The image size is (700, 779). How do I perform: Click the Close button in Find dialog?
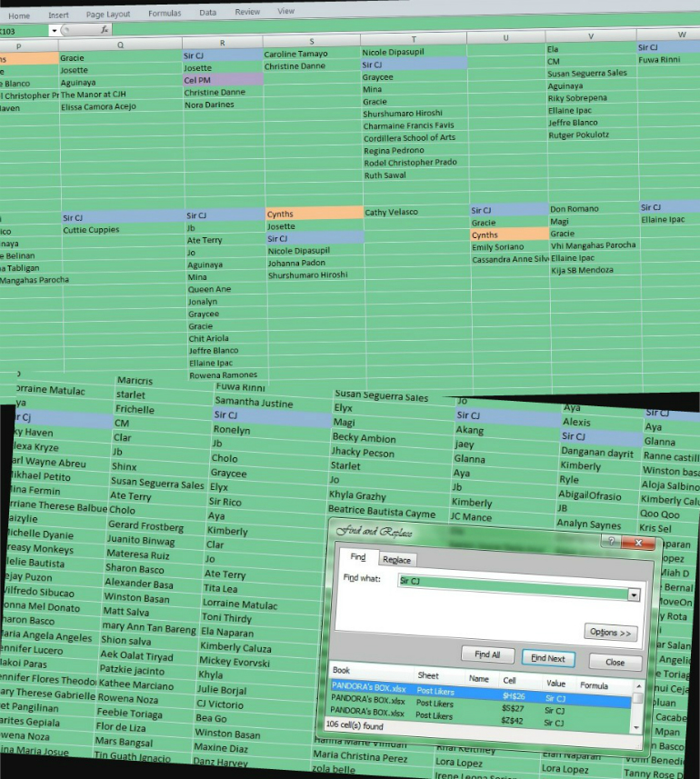click(615, 662)
